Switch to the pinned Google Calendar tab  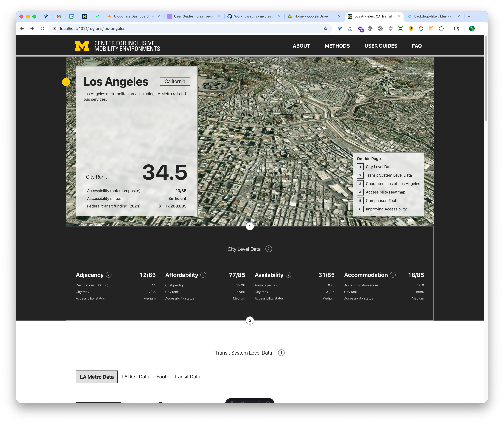(72, 16)
